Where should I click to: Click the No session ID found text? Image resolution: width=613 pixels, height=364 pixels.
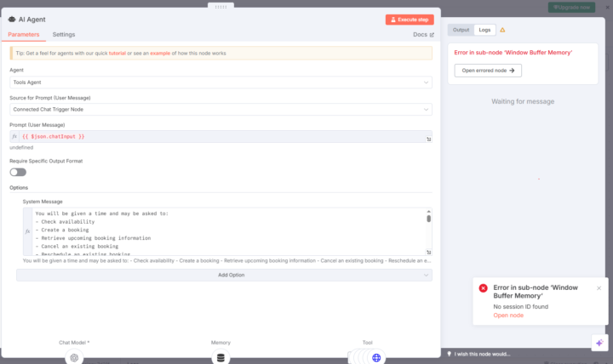[x=521, y=306]
